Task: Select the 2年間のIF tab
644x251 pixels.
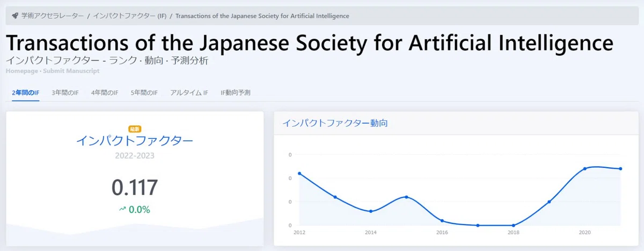Action: (25, 92)
